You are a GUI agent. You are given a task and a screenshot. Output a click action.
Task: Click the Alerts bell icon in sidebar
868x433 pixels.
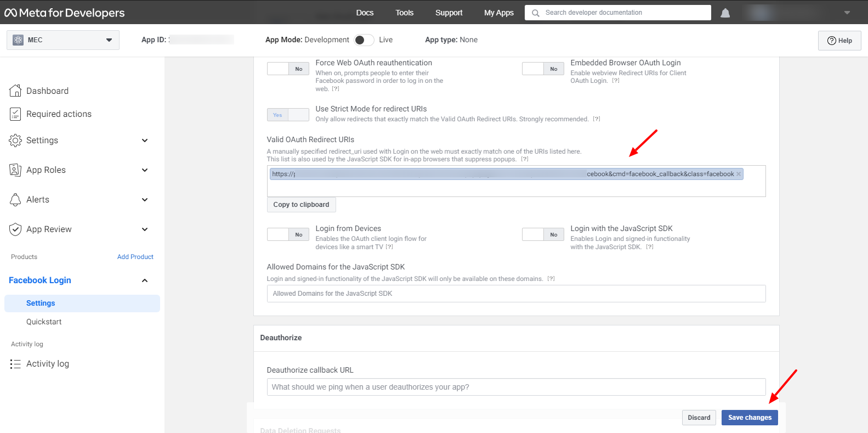pyautogui.click(x=15, y=200)
